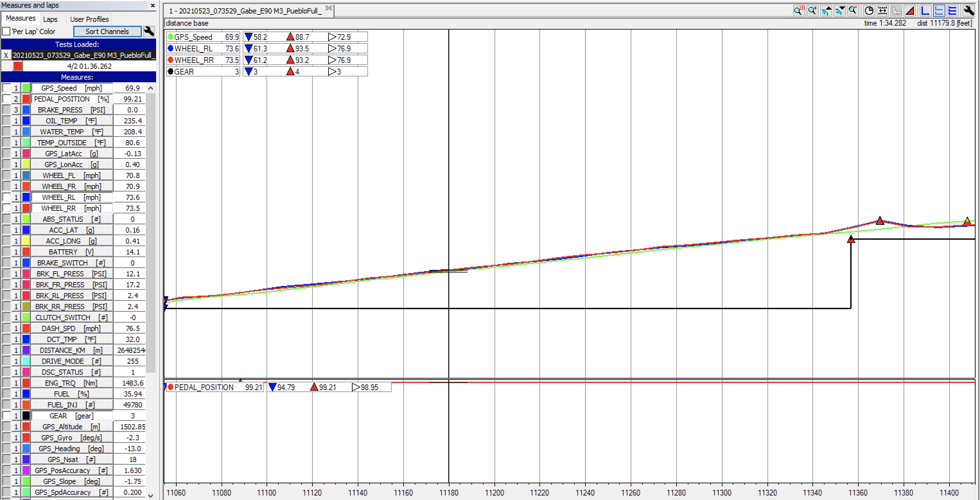The width and height of the screenshot is (980, 500).
Task: Click the red triangle icon in graph toolbar
Action: (x=910, y=11)
